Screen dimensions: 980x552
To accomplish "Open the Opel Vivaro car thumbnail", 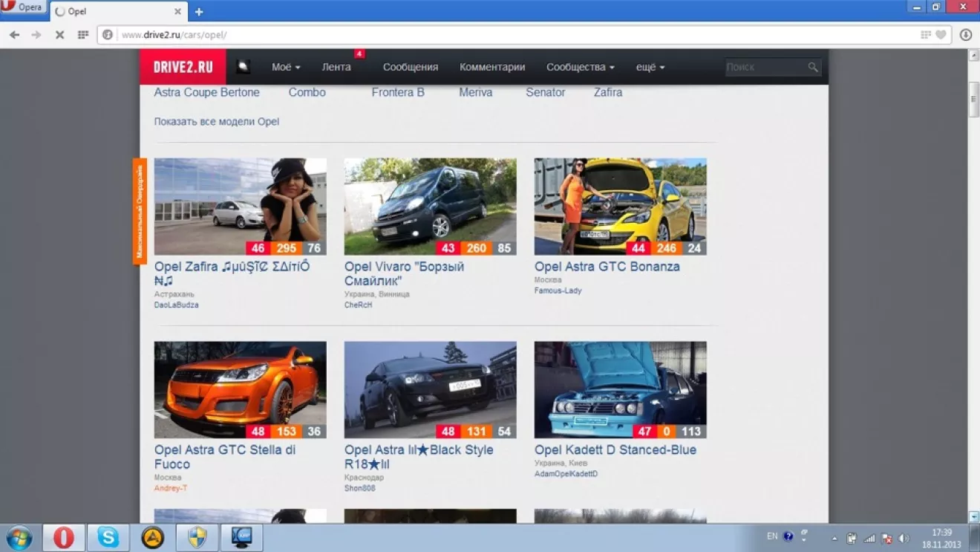I will 431,207.
